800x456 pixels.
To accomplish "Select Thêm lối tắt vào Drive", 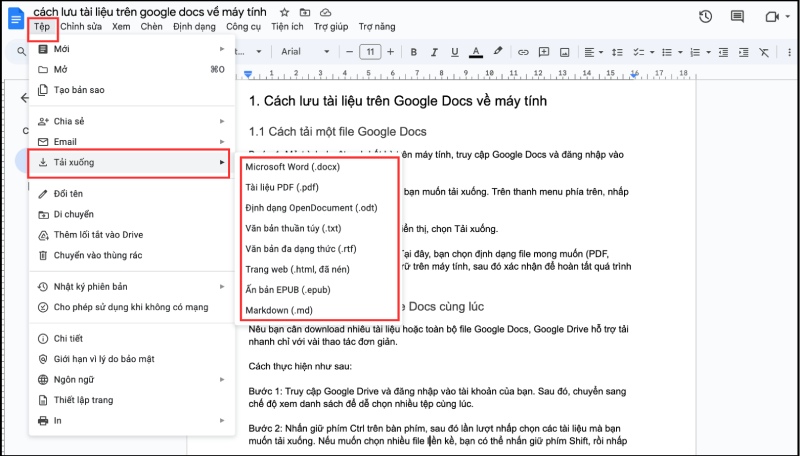I will pyautogui.click(x=132, y=235).
